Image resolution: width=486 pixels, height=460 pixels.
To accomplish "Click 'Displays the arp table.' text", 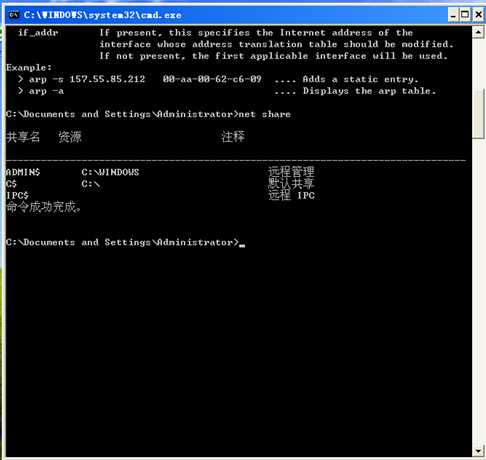I will point(369,91).
